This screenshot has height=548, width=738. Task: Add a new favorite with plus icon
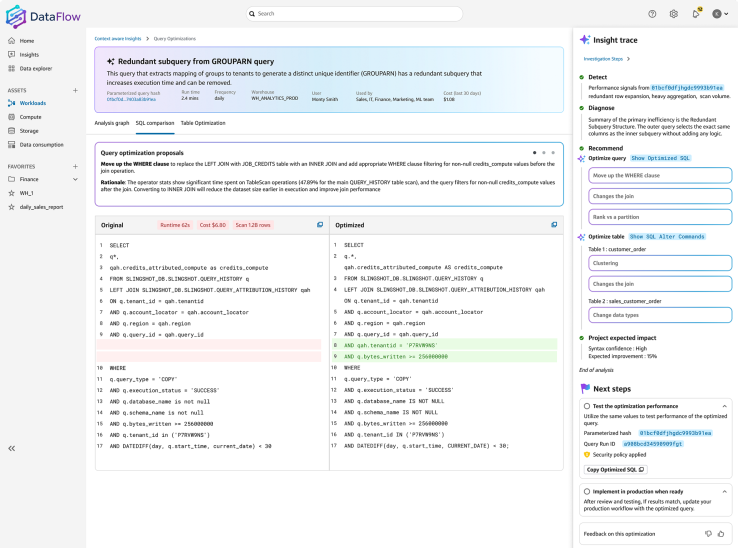75,167
